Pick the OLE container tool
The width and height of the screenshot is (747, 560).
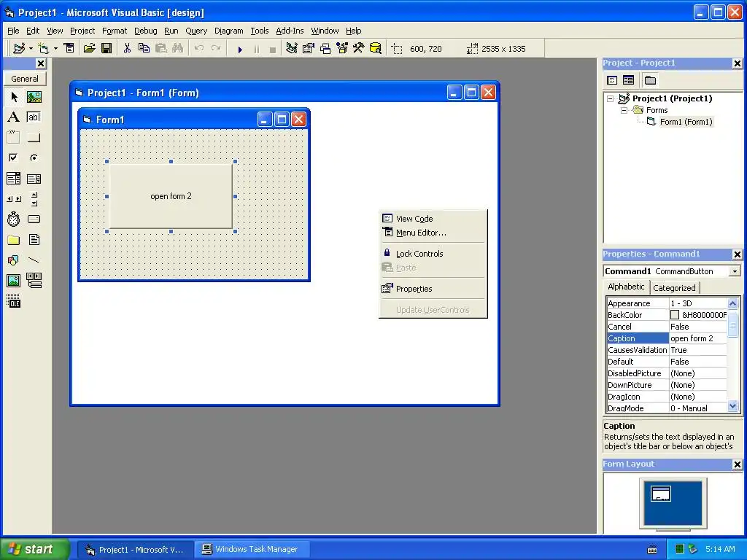click(14, 301)
